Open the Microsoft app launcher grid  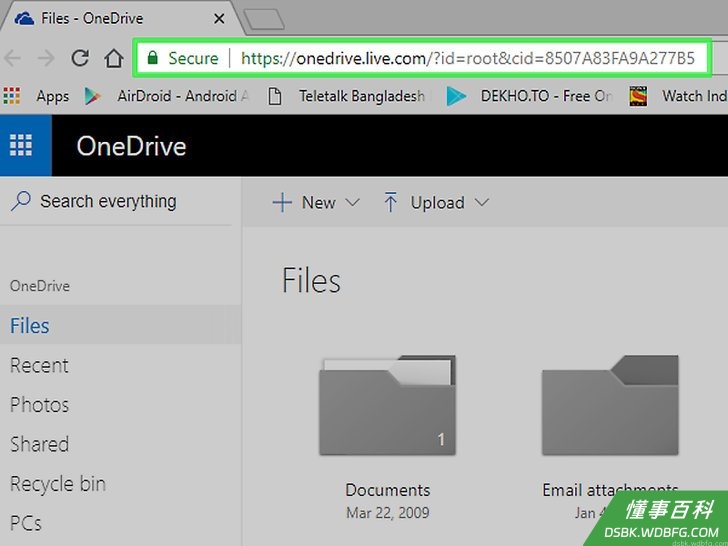coord(21,145)
